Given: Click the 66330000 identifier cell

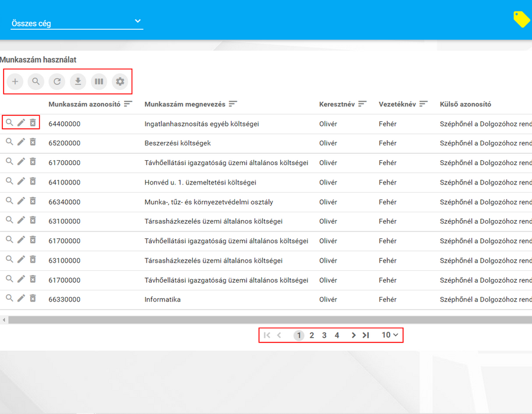Looking at the screenshot, I should pyautogui.click(x=64, y=299).
